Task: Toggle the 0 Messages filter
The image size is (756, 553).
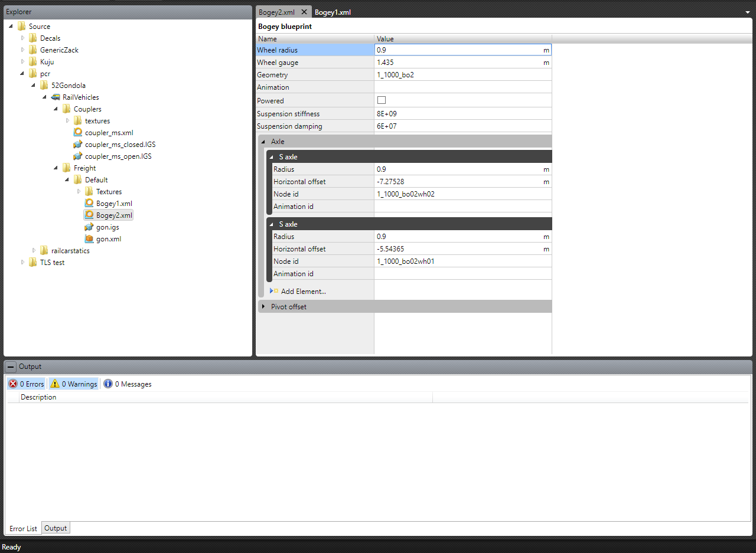Action: point(128,384)
